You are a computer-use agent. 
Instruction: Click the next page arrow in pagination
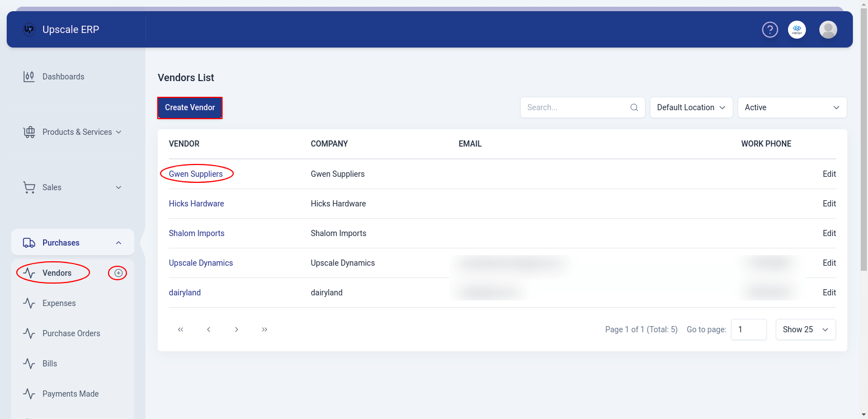coord(236,329)
